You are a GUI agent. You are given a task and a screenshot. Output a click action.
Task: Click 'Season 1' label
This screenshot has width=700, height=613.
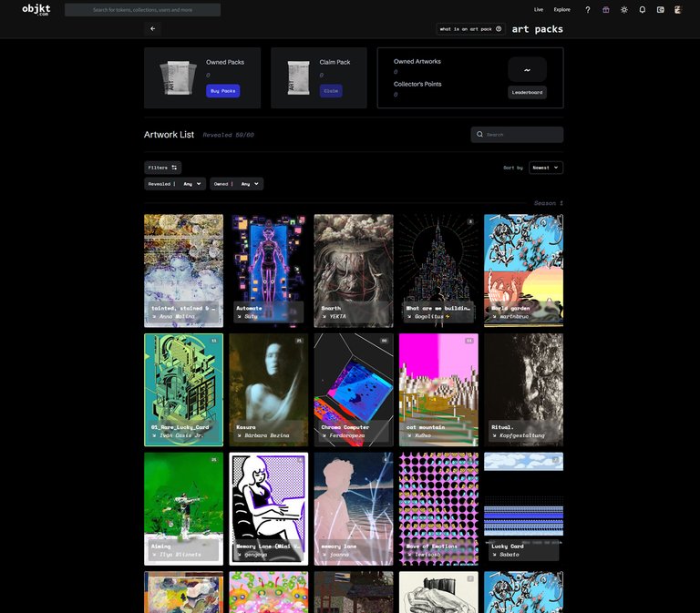(x=548, y=203)
